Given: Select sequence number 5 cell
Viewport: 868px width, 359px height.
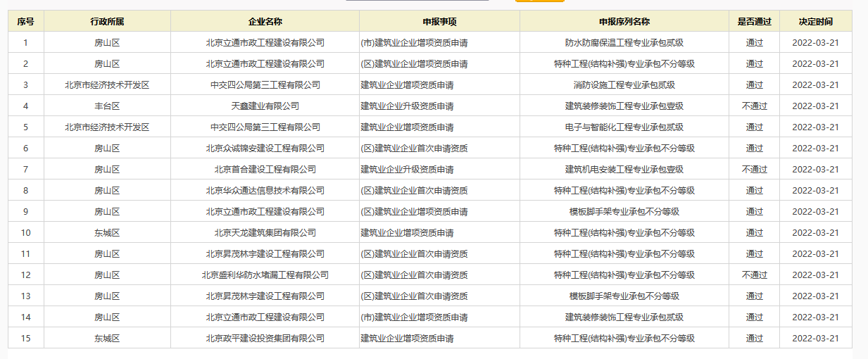Looking at the screenshot, I should click(26, 127).
